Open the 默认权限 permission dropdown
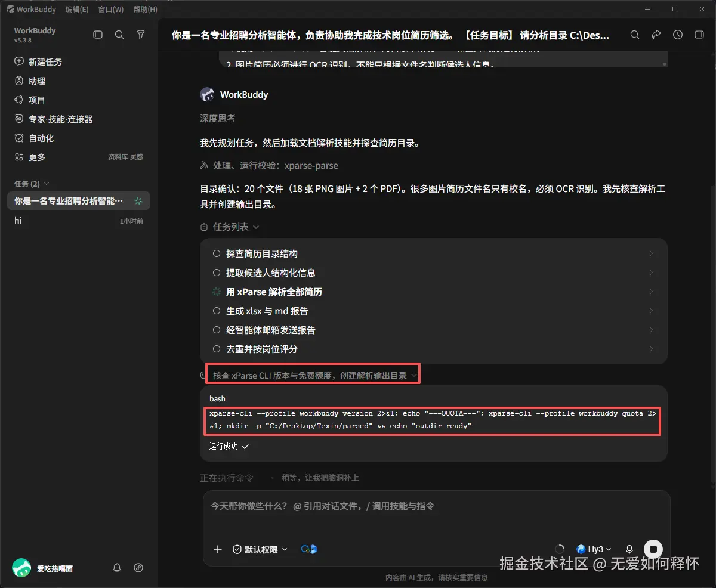The width and height of the screenshot is (716, 588). click(260, 549)
